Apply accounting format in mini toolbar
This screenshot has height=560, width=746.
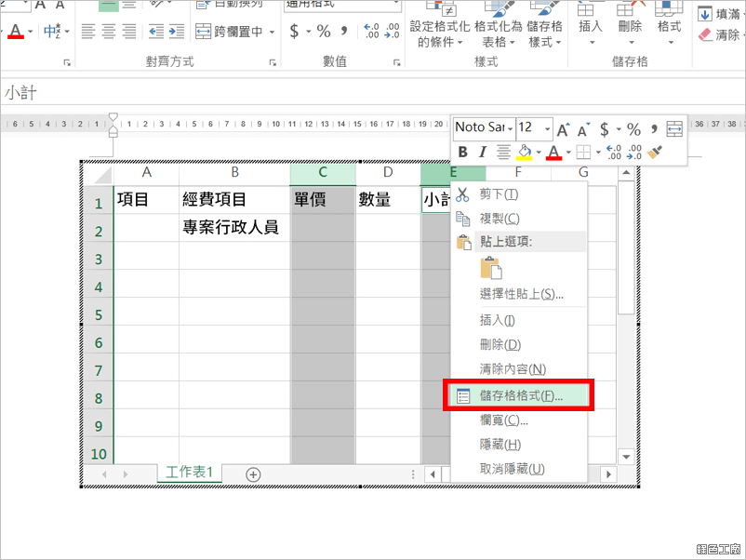(605, 129)
